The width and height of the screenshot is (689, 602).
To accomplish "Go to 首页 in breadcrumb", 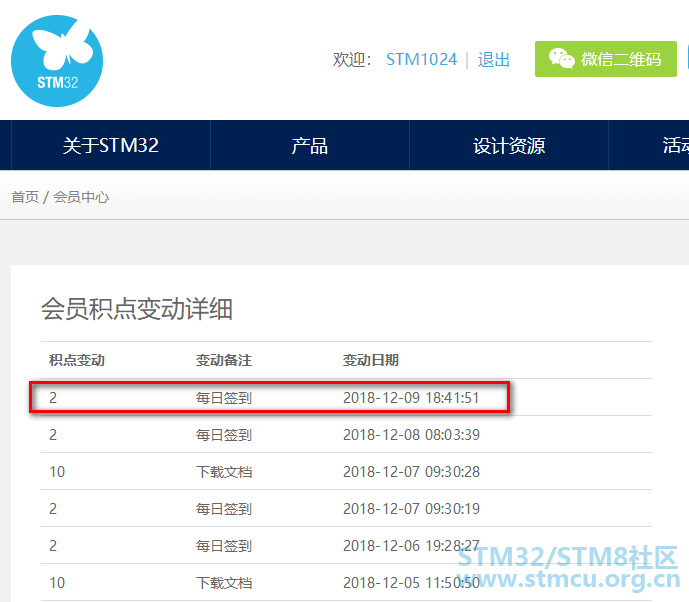I will coord(25,197).
